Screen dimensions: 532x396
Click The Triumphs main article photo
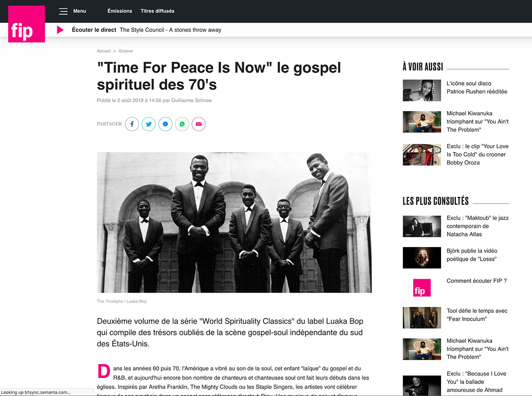[234, 223]
